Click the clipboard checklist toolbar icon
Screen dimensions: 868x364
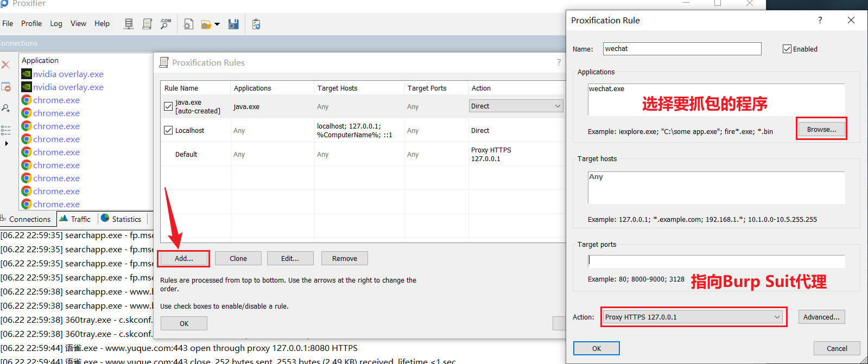pos(256,24)
